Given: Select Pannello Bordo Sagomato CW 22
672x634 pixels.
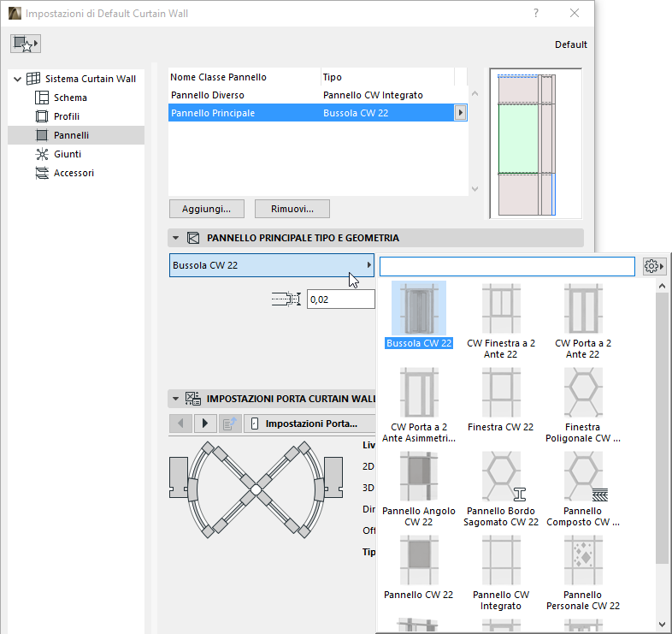Looking at the screenshot, I should 500,477.
